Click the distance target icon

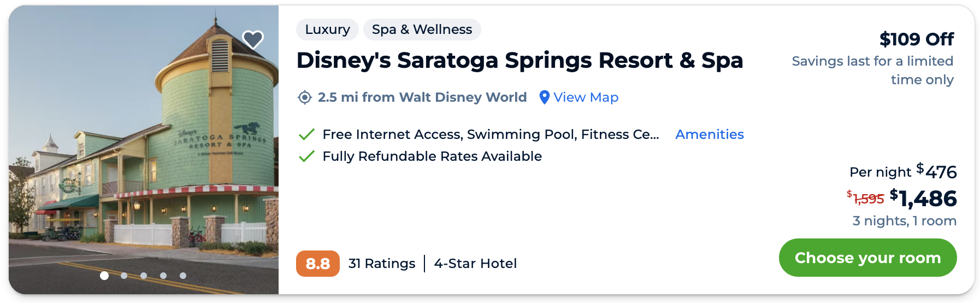pos(304,97)
